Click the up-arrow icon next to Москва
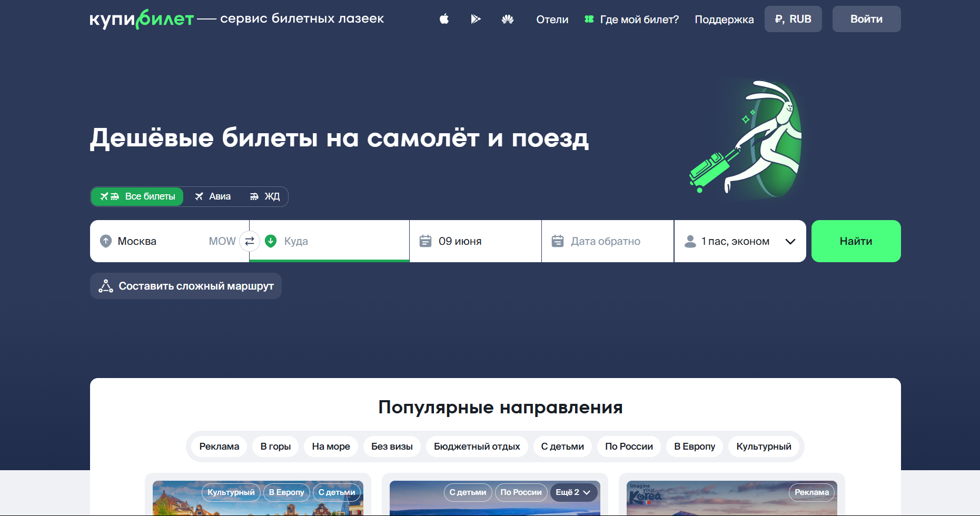980x516 pixels. pos(106,241)
